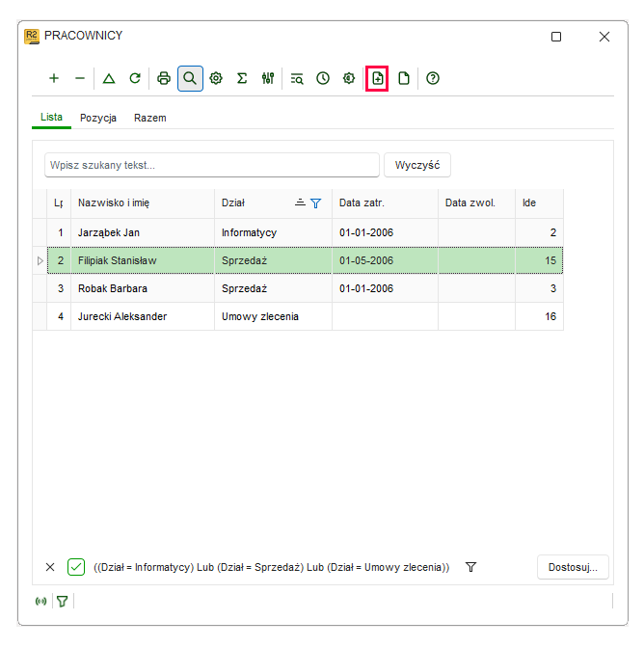Click the document with plus icon
Image resolution: width=644 pixels, height=648 pixels.
377,78
